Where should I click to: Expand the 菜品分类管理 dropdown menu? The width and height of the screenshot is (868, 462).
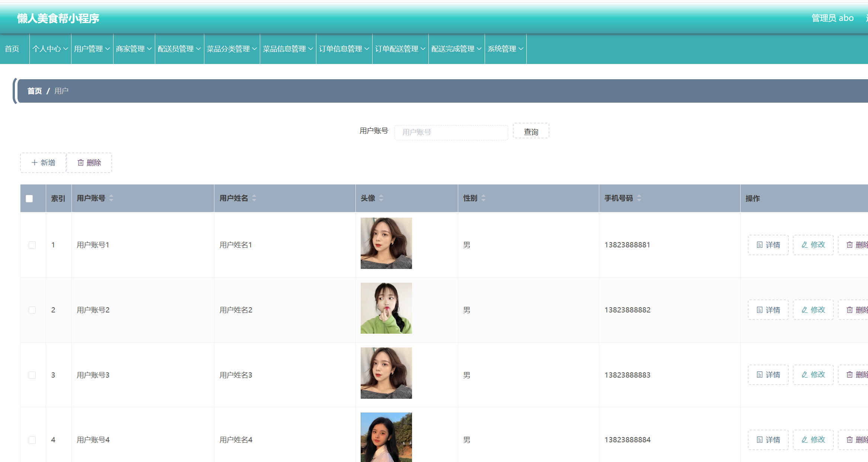click(232, 49)
